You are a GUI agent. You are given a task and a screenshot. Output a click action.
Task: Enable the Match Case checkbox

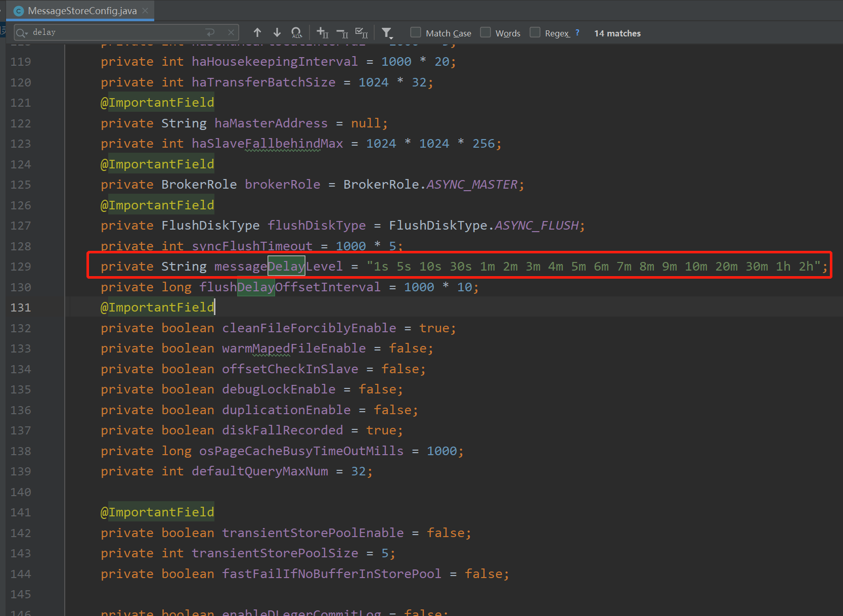tap(416, 32)
